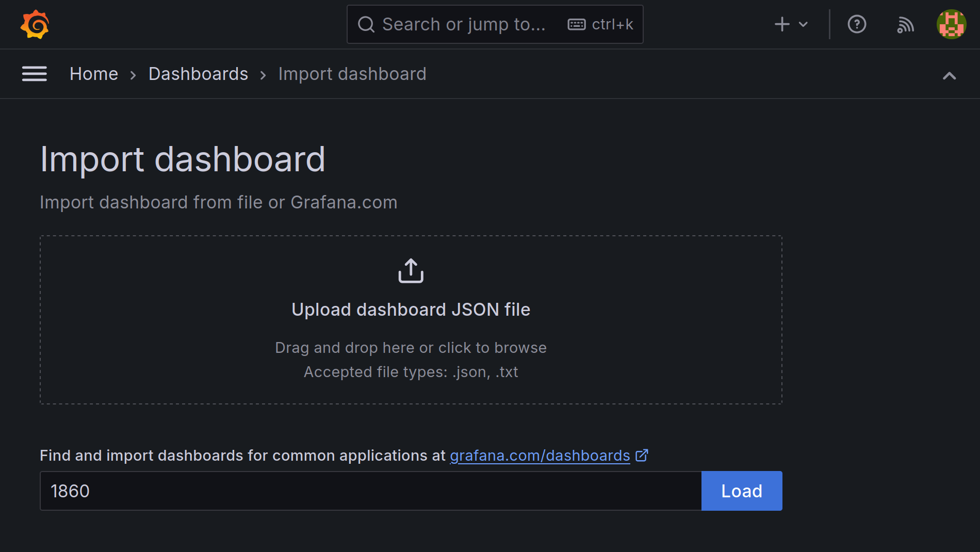Open the grafana.com/dashboards link

pyautogui.click(x=540, y=456)
